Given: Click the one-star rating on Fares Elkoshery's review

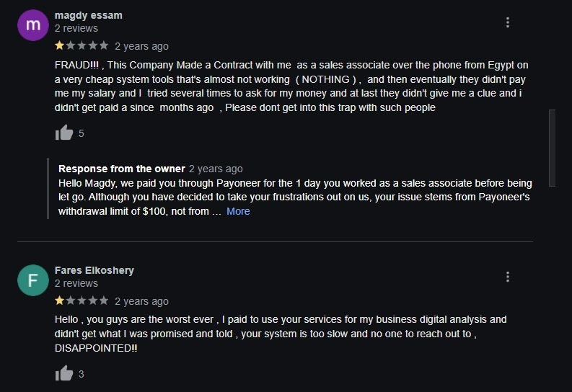Looking at the screenshot, I should tap(82, 300).
